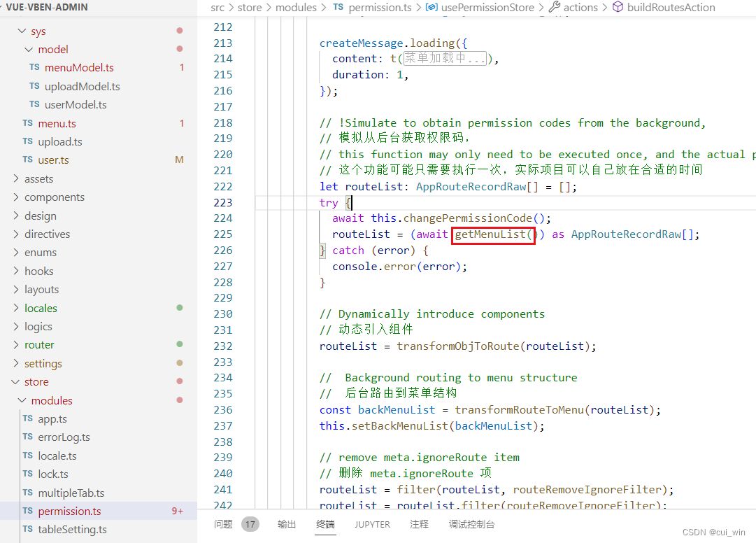This screenshot has height=543, width=756.
Task: Click the src breadcrumb segment
Action: (217, 7)
